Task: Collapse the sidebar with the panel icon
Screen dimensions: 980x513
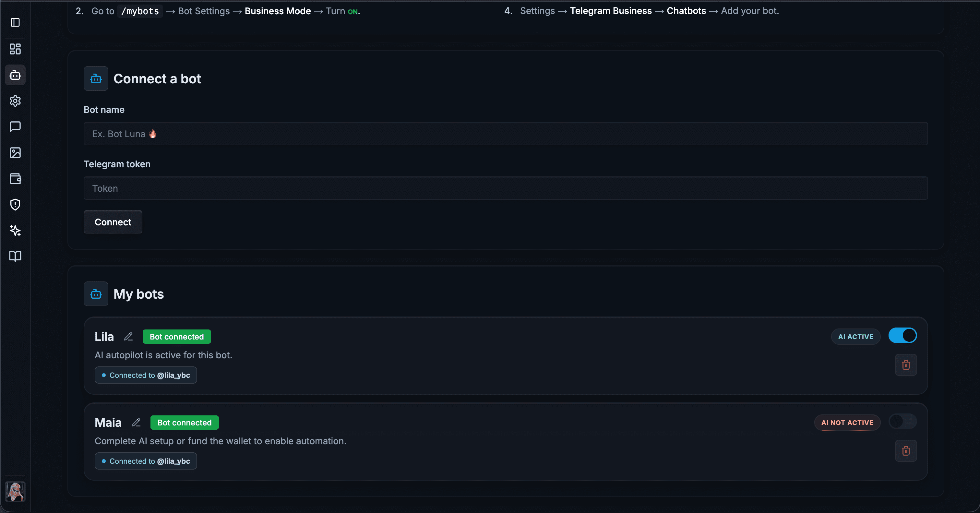Action: (x=15, y=22)
